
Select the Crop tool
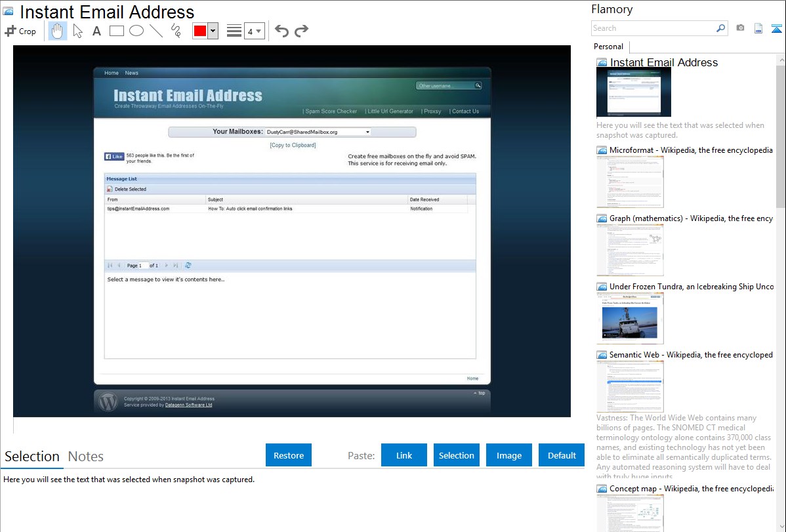tap(20, 31)
